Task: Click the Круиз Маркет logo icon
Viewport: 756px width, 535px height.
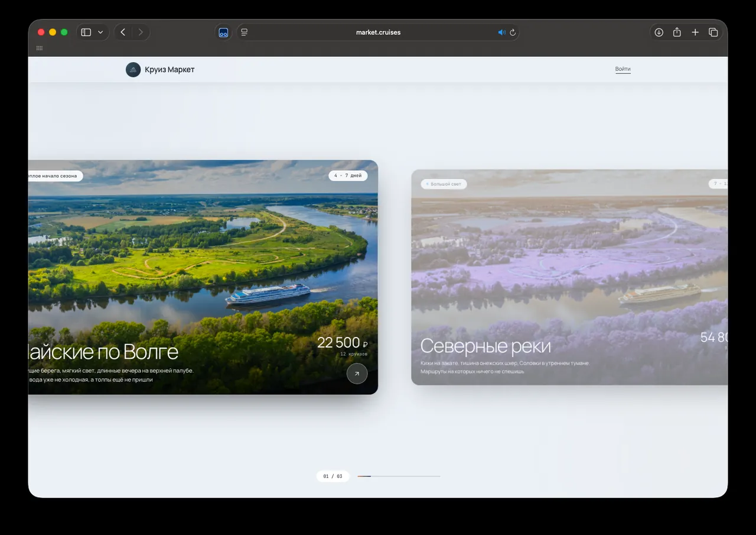Action: 133,70
